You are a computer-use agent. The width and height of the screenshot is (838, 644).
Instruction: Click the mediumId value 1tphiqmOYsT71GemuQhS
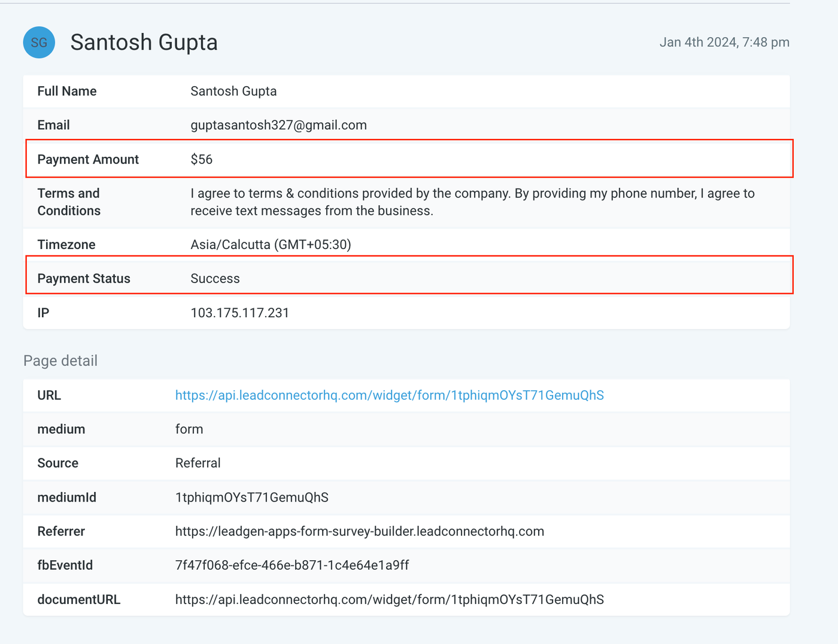click(251, 498)
